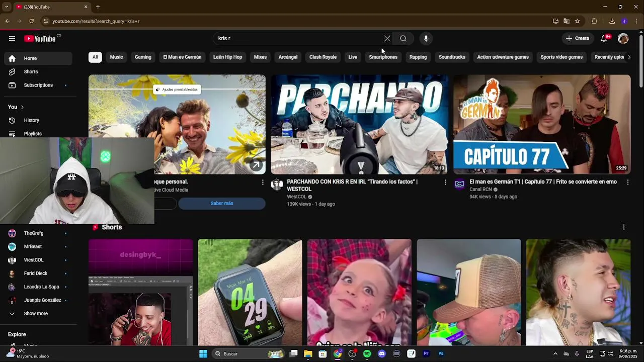Clear the search box with the X icon

(387, 39)
